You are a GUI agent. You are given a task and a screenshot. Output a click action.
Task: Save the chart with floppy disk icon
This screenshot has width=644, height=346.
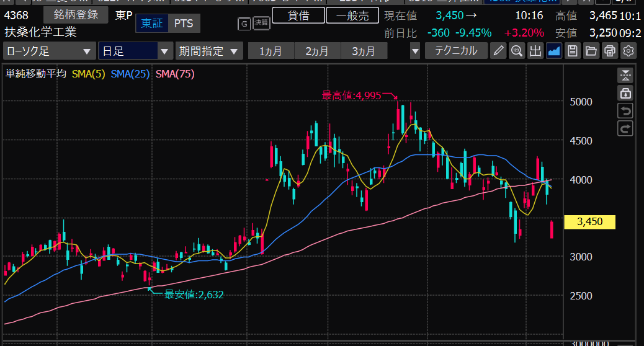click(x=573, y=51)
